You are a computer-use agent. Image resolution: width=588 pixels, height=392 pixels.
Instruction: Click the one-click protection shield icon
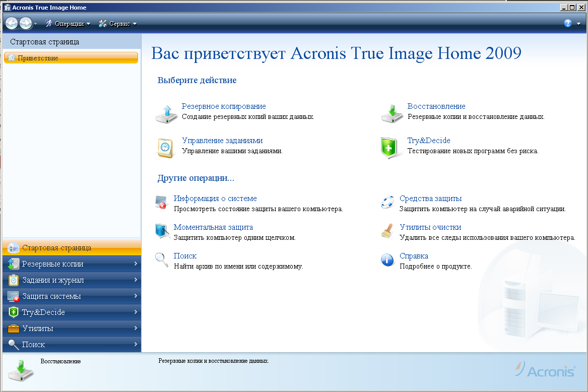(x=162, y=231)
